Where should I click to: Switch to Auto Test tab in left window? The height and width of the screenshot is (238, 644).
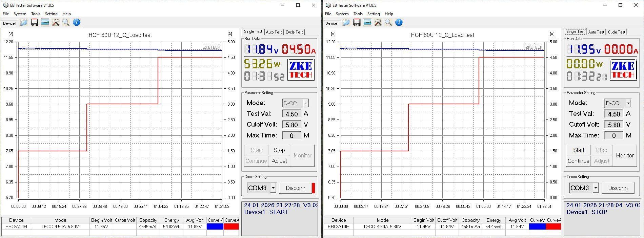pyautogui.click(x=274, y=32)
